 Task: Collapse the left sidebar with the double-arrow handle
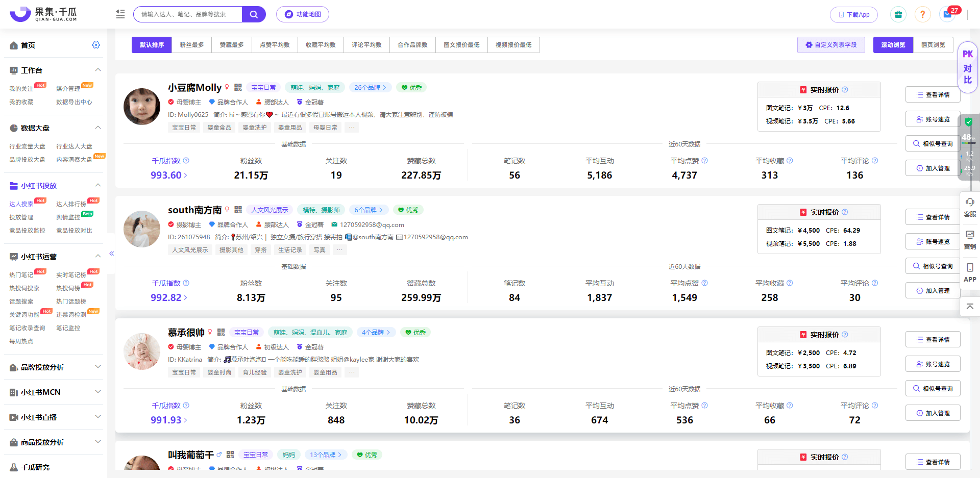click(111, 253)
